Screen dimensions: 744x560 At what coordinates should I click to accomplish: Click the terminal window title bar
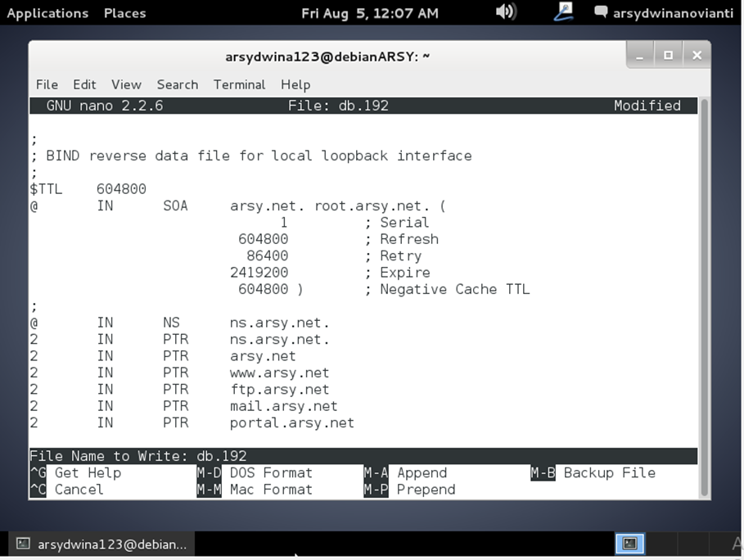[327, 56]
